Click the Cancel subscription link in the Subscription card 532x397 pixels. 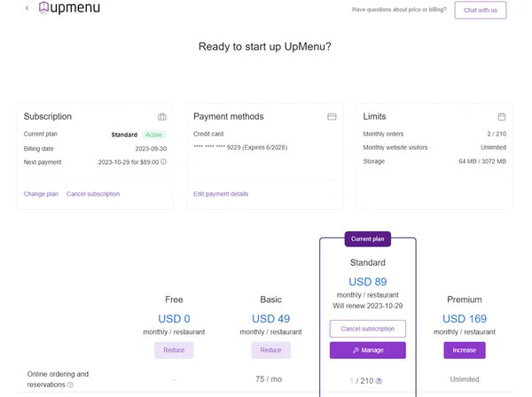[93, 194]
